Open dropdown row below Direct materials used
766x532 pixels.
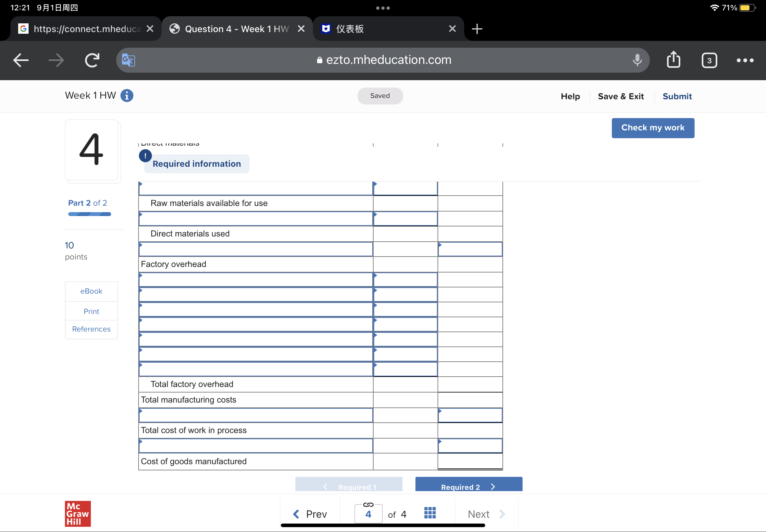click(256, 249)
